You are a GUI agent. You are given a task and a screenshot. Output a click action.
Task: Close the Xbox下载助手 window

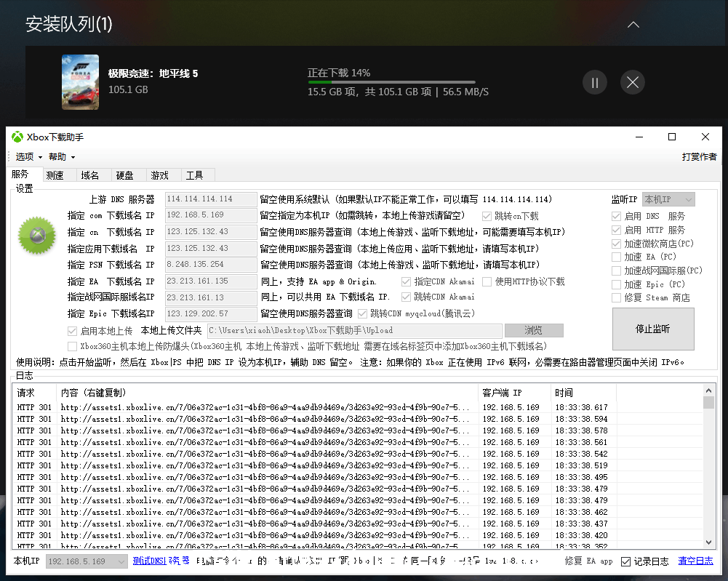coord(705,137)
